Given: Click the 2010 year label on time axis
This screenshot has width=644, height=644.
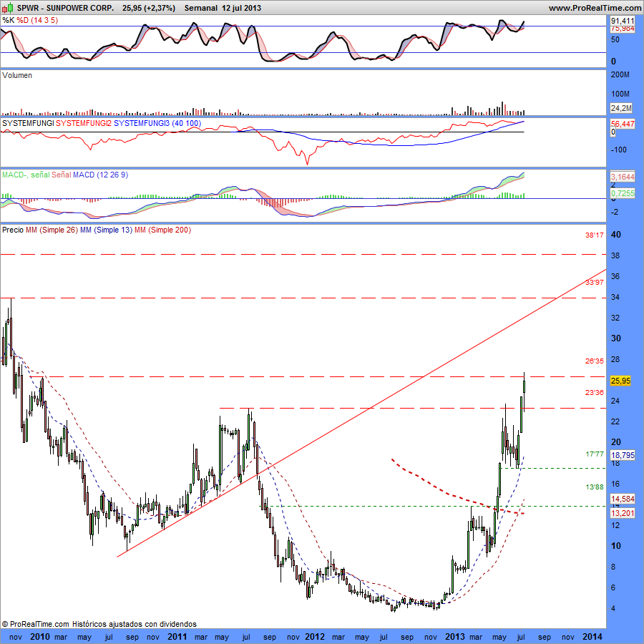Looking at the screenshot, I should pos(40,637).
